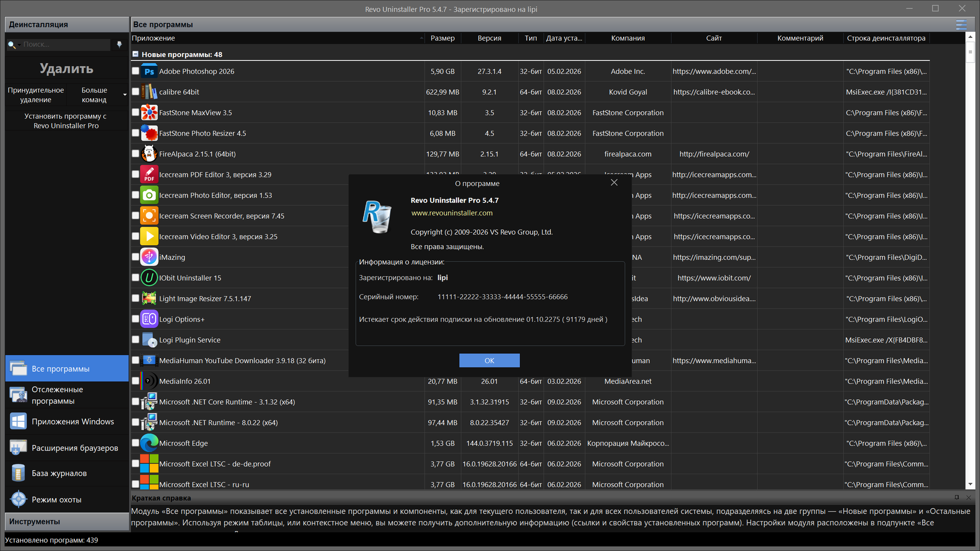
Task: Click the Adobe Photoshop 2026 icon
Action: (149, 71)
